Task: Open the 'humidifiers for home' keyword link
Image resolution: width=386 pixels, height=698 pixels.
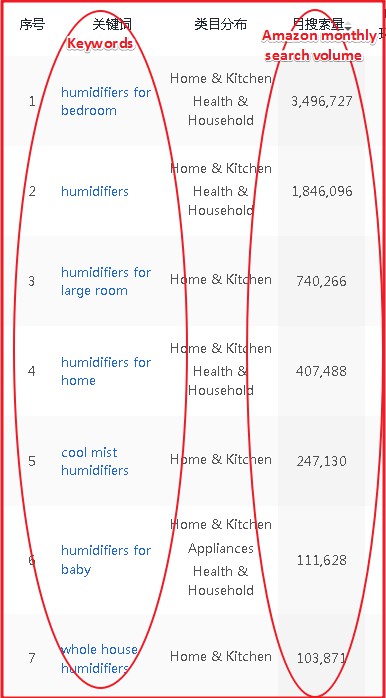Action: click(x=106, y=371)
